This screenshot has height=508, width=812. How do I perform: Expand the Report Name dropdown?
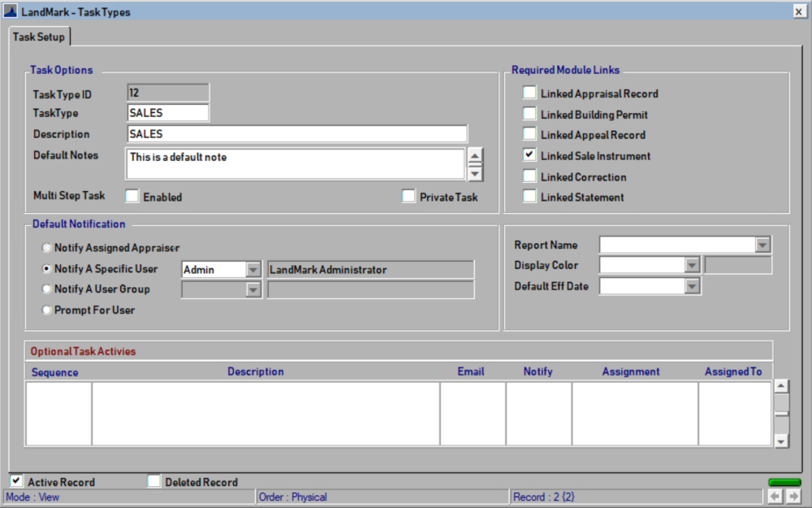(762, 244)
